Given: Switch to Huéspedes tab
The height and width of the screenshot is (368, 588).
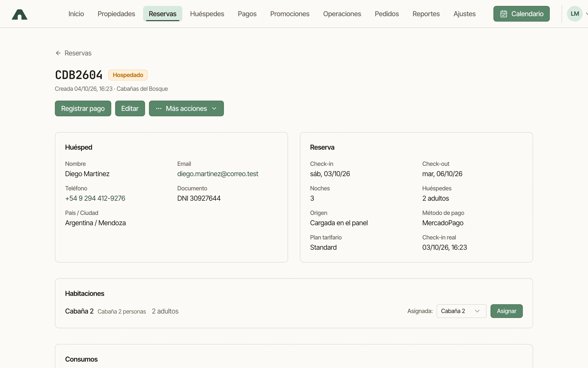Looking at the screenshot, I should [207, 14].
